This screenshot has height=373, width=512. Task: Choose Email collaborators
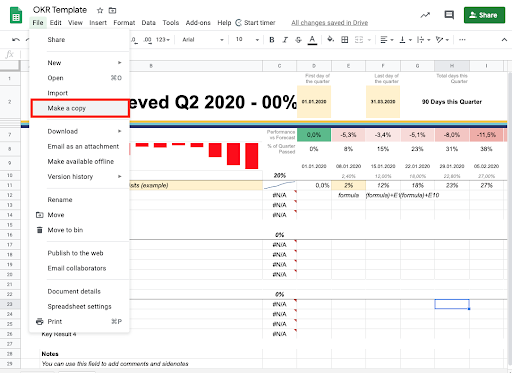coord(79,268)
